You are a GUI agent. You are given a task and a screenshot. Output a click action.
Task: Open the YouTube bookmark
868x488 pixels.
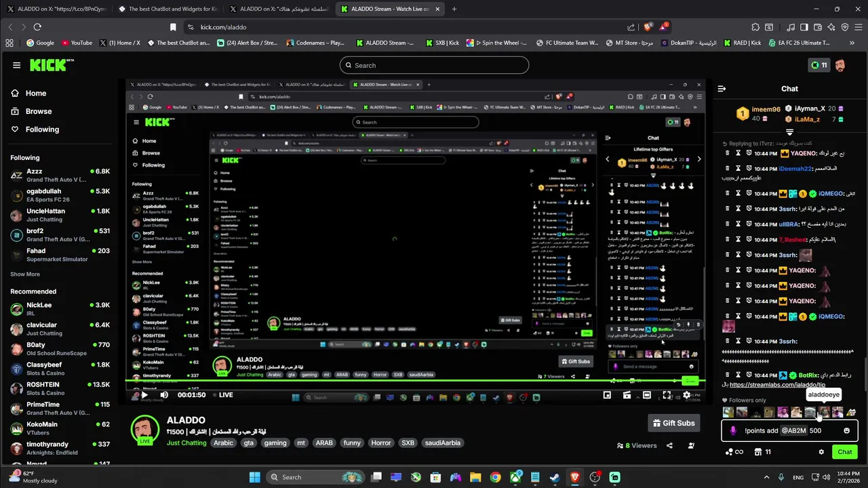click(77, 43)
